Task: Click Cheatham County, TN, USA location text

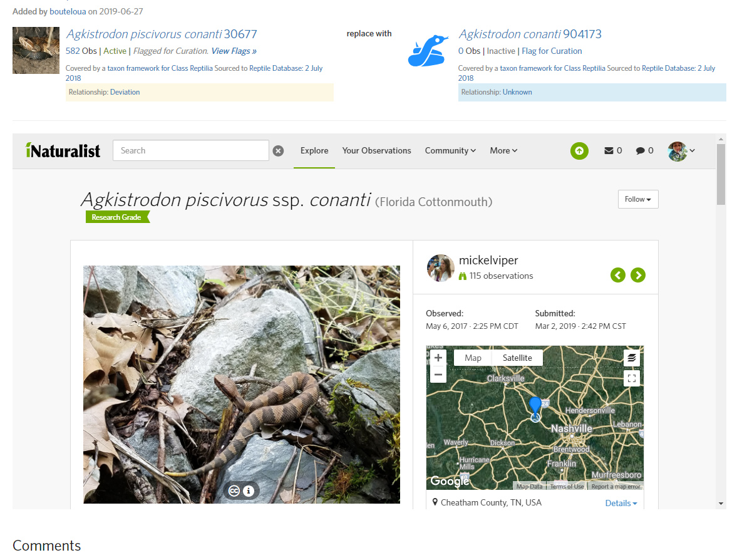Action: [491, 503]
